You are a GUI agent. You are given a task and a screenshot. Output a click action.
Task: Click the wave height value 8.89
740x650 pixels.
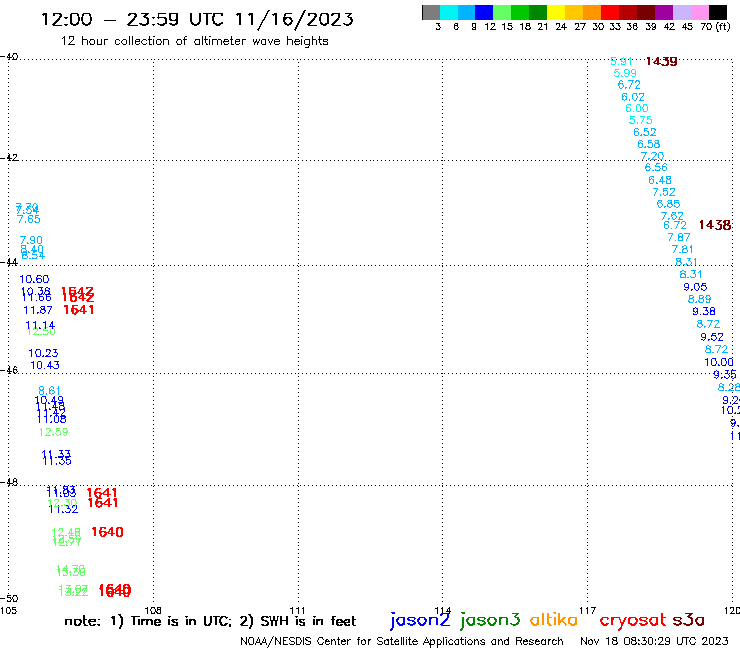699,299
